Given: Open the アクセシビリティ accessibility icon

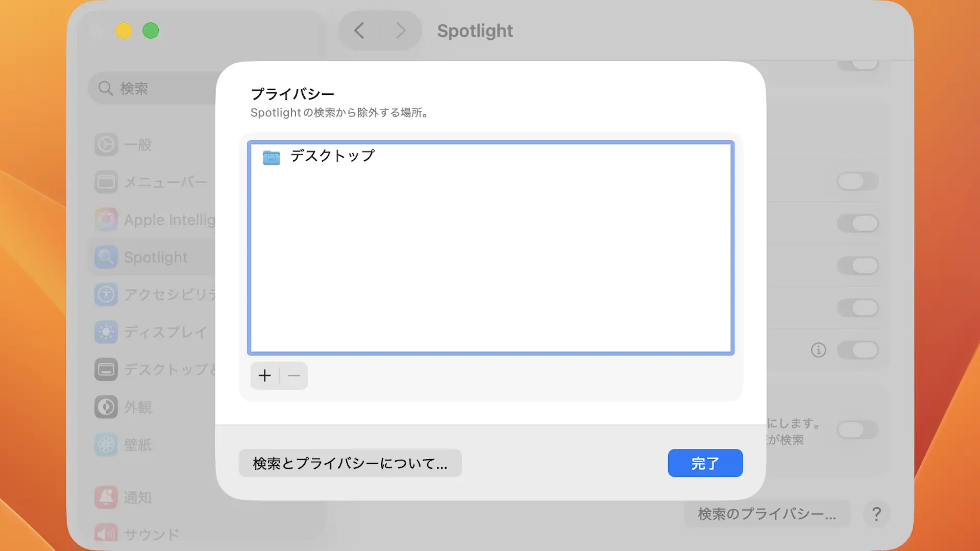Looking at the screenshot, I should click(x=106, y=294).
